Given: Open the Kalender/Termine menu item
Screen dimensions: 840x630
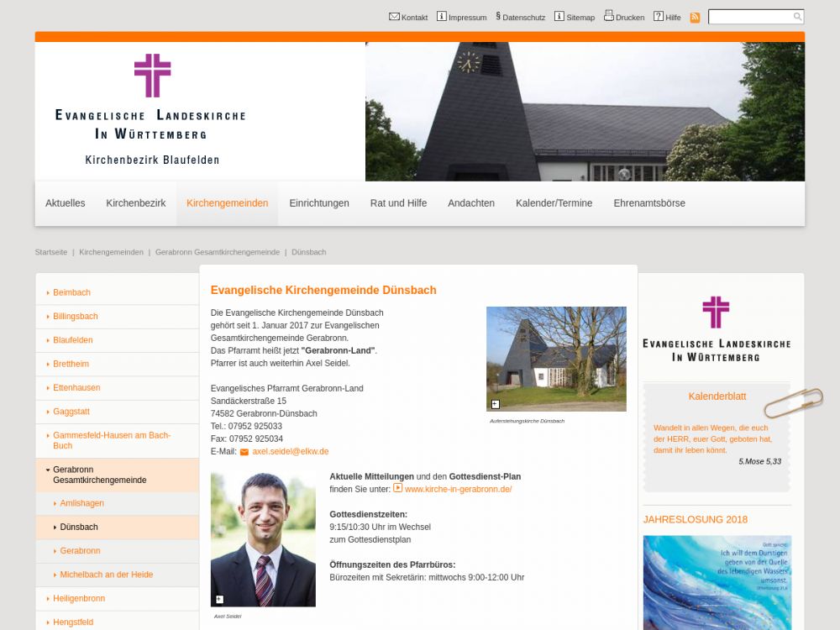Looking at the screenshot, I should point(554,203).
